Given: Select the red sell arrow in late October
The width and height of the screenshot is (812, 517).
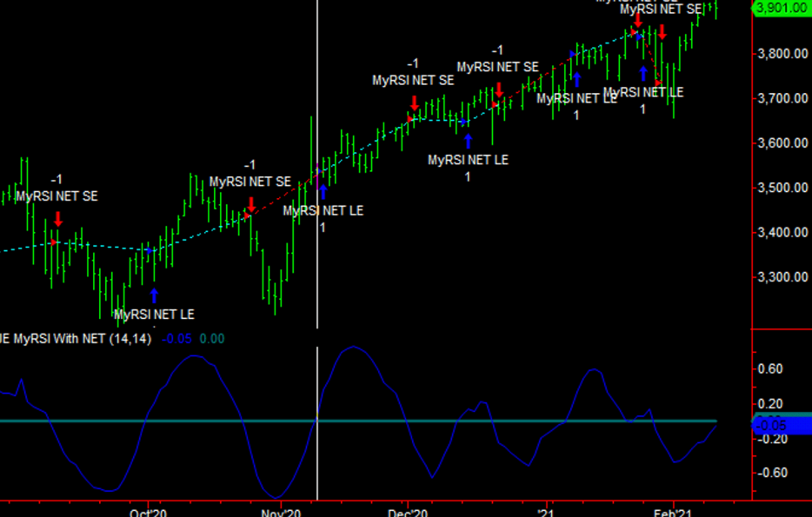Looking at the screenshot, I should 250,204.
